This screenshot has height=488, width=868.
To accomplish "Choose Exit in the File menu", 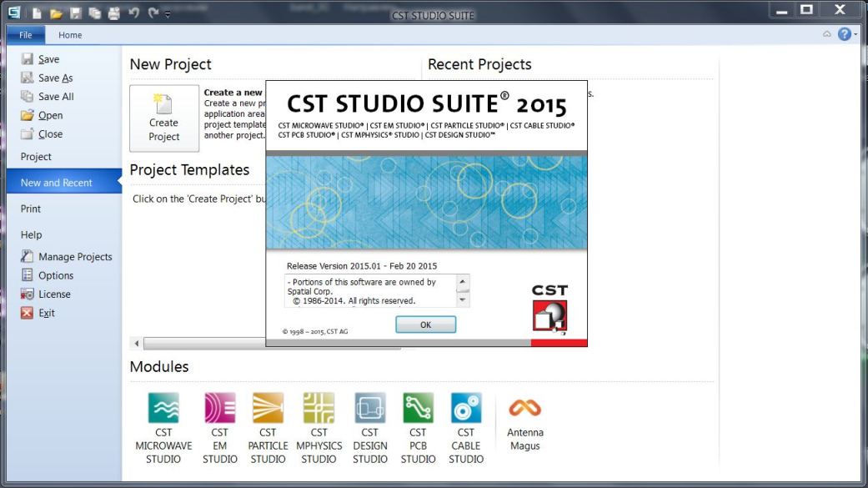I will (38, 313).
